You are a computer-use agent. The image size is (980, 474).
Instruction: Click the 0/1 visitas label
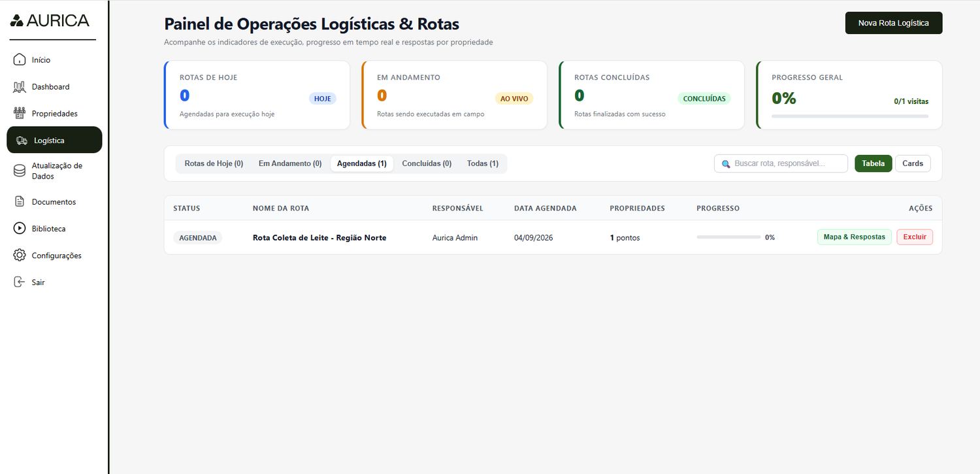(911, 101)
